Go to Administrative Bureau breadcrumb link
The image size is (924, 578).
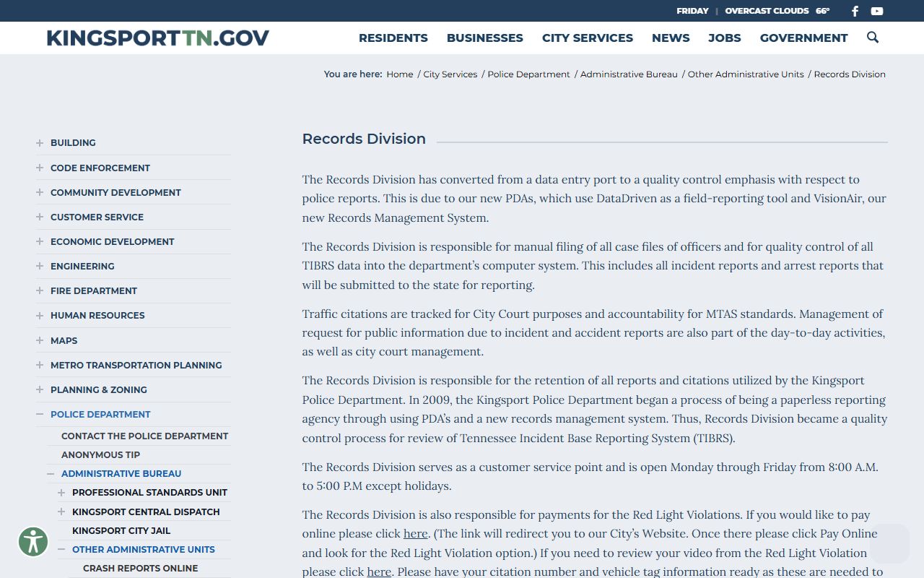point(629,74)
